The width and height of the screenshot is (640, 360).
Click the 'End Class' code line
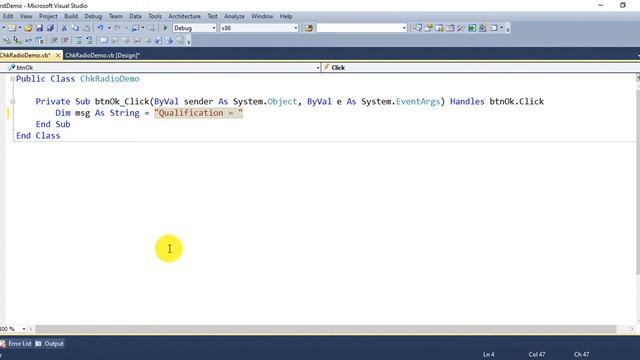click(38, 136)
